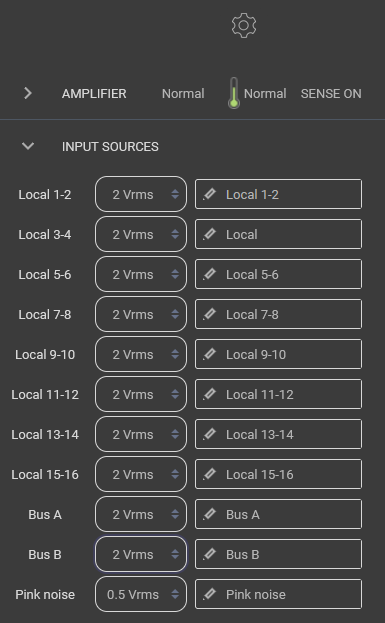The width and height of the screenshot is (385, 623).
Task: Click pencil icon in Pink noise name field
Action: 209,594
